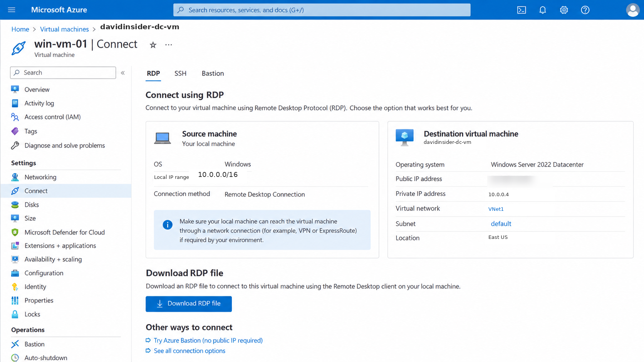Go to Home breadcrumb
The image size is (644, 362).
[x=20, y=29]
